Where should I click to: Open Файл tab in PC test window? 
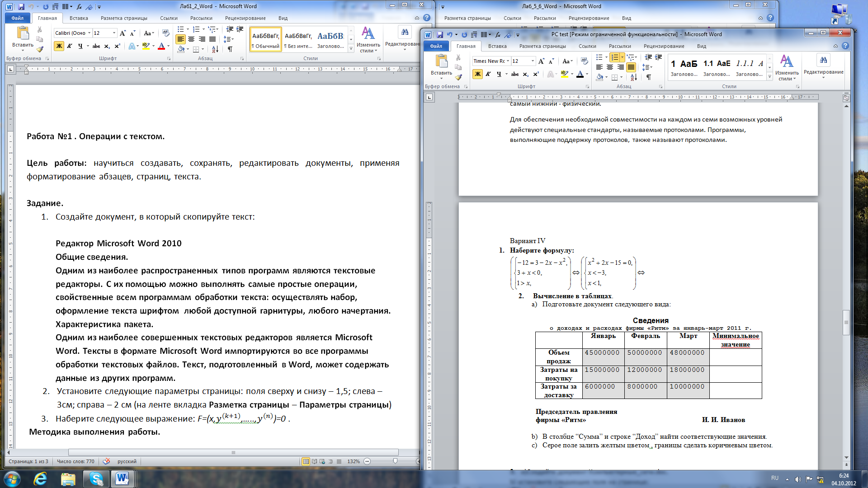tap(436, 46)
